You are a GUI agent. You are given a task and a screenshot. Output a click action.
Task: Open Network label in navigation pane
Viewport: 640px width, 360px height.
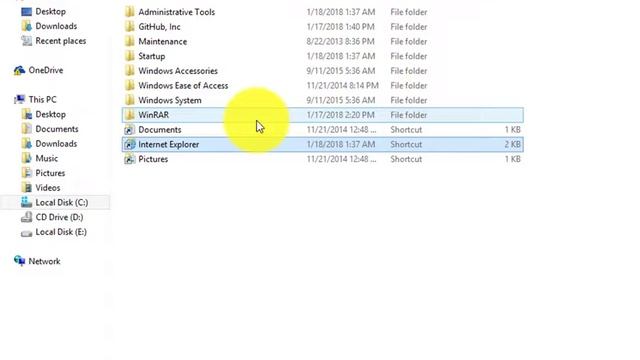(44, 261)
